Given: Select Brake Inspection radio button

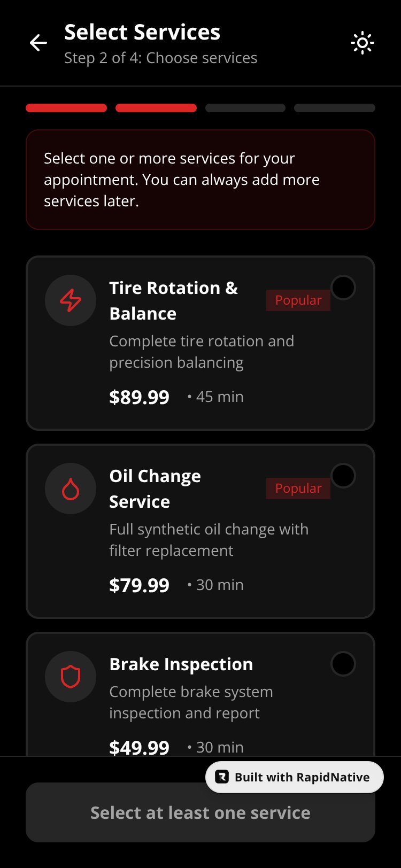Looking at the screenshot, I should (343, 664).
